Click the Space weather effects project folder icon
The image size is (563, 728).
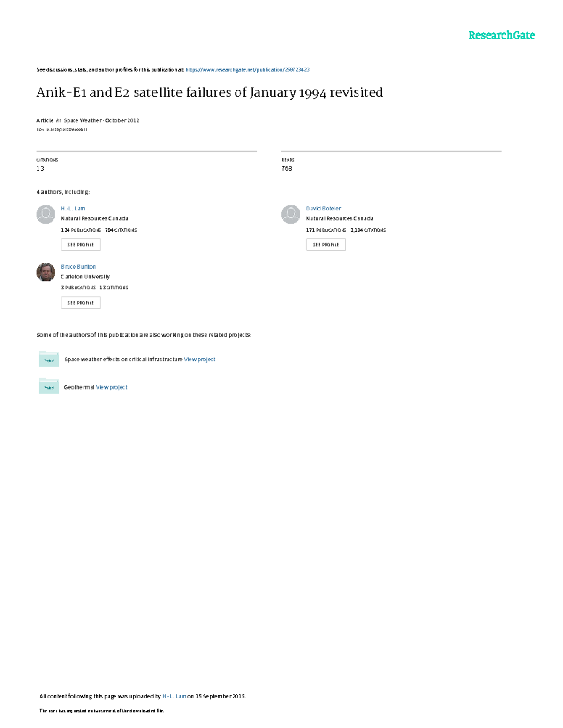coord(49,359)
